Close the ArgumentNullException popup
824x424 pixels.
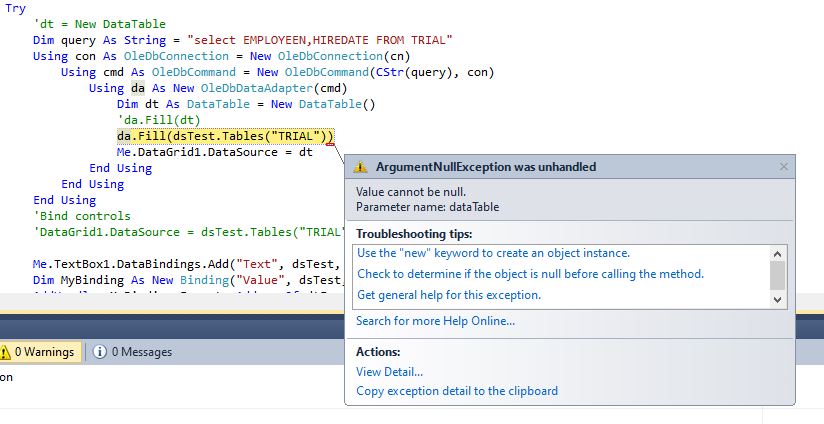point(784,167)
